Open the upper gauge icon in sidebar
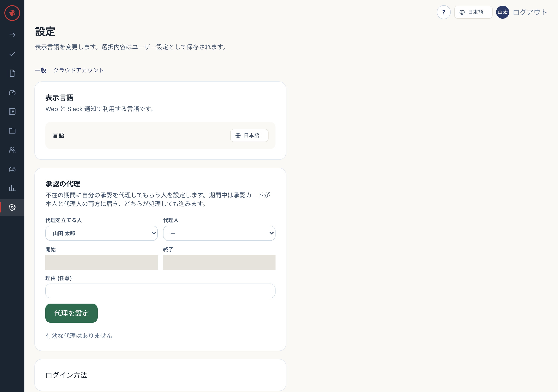This screenshot has width=558, height=392. pyautogui.click(x=12, y=93)
